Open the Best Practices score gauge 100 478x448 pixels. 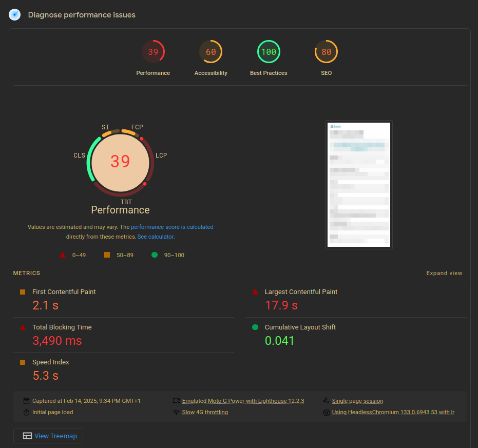[269, 52]
